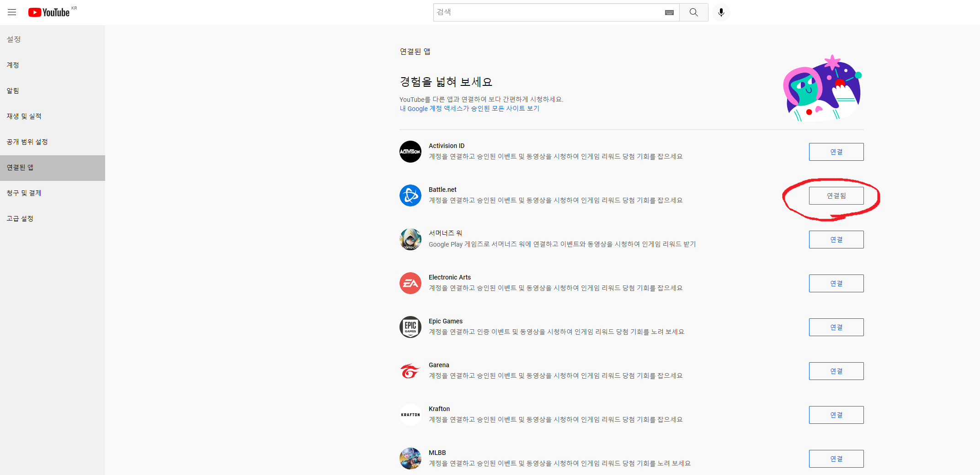Click the 서머너즈 워 title text
The height and width of the screenshot is (475, 980).
click(x=446, y=233)
